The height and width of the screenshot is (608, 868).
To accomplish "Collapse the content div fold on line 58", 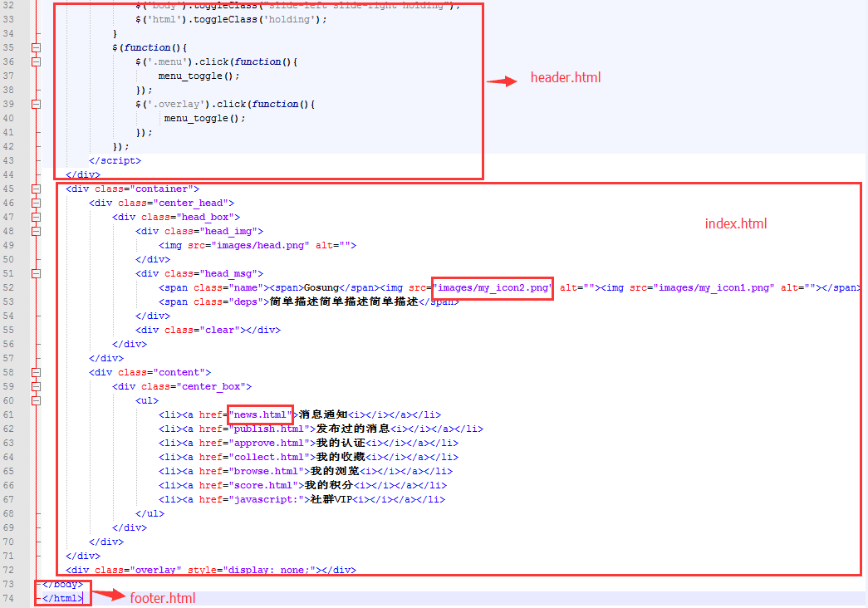I will point(36,373).
